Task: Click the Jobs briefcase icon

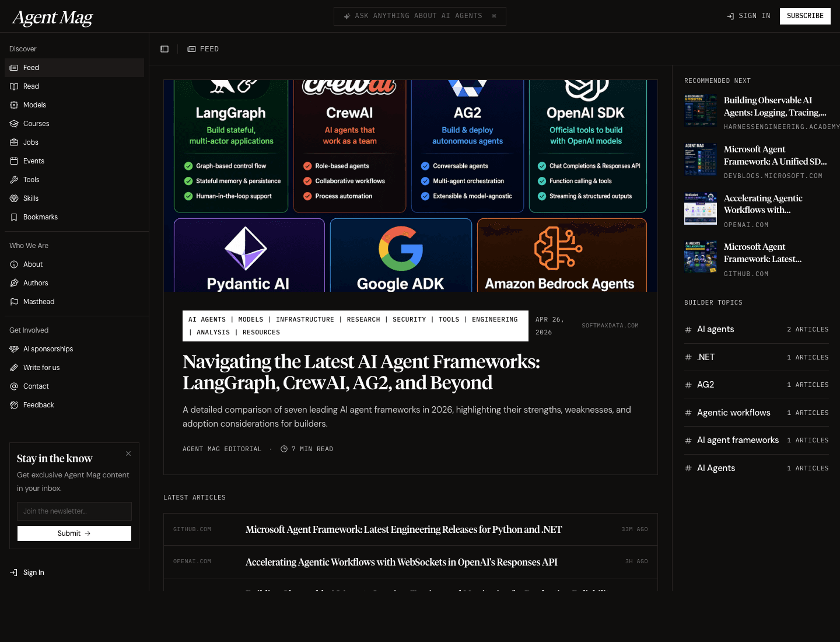Action: tap(14, 142)
